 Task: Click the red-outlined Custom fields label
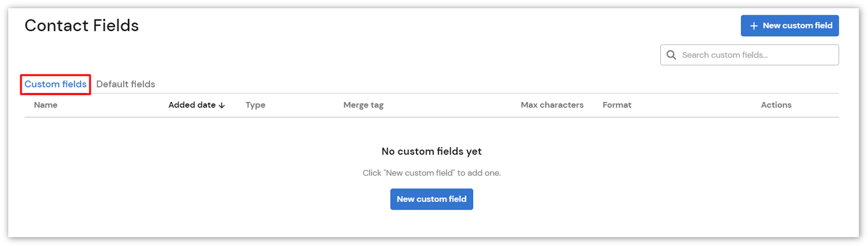pos(55,84)
